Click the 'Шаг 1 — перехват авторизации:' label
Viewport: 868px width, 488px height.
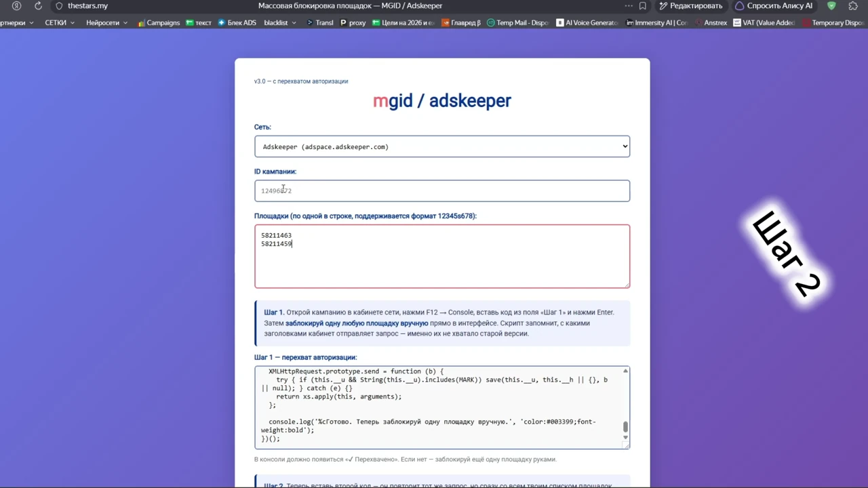305,357
